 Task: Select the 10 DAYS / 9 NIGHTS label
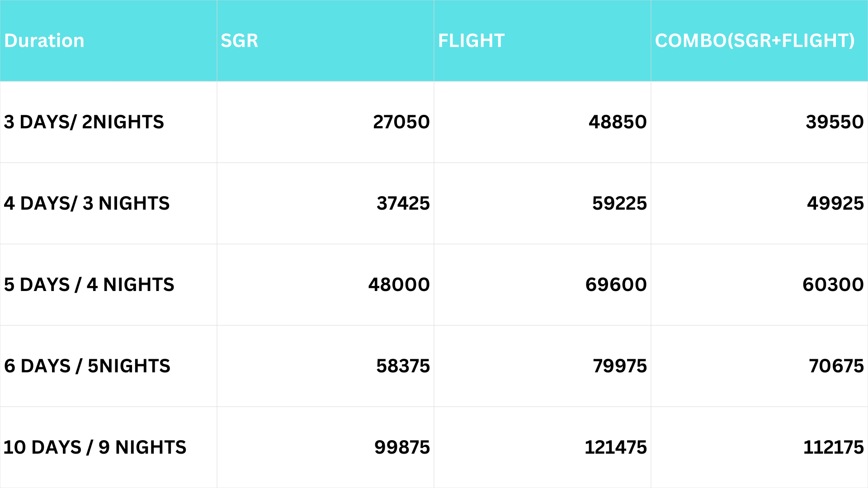95,447
